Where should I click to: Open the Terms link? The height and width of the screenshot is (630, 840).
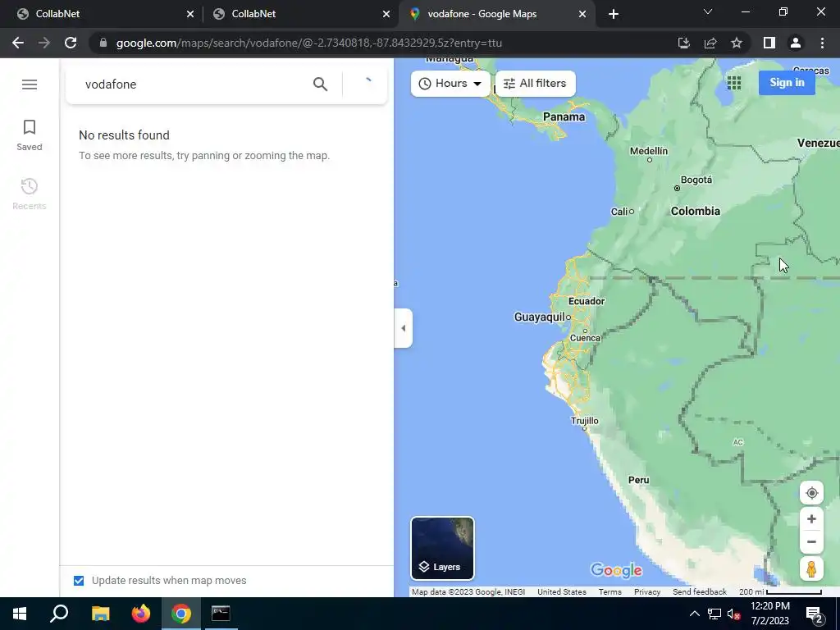click(x=610, y=592)
